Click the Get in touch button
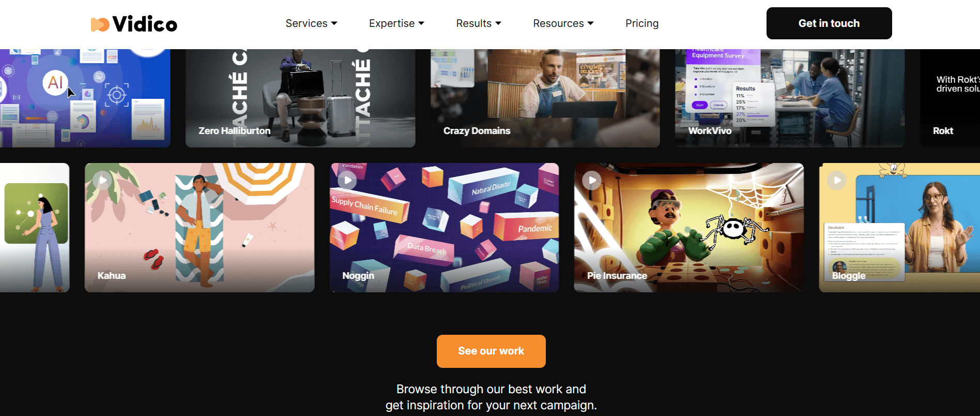The height and width of the screenshot is (416, 980). click(x=829, y=23)
